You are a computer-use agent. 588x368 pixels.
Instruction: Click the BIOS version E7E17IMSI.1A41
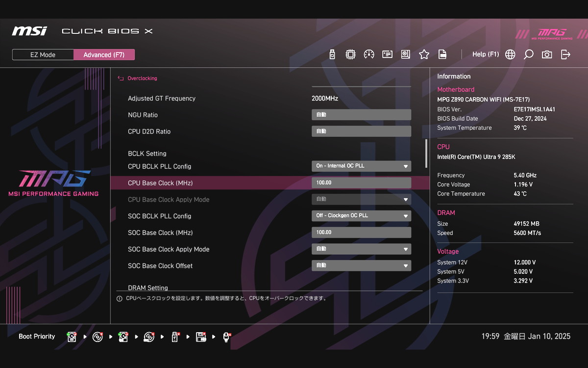tap(534, 109)
